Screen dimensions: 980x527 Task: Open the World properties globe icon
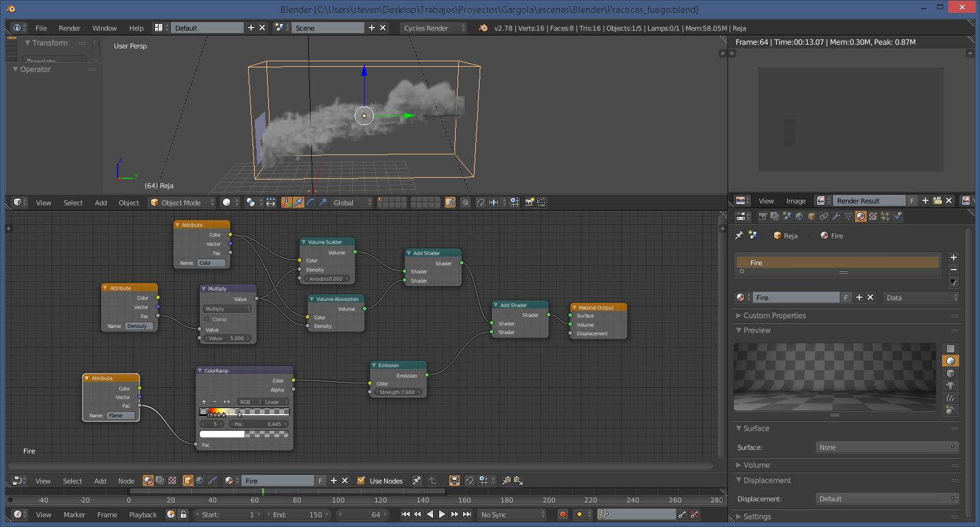tap(799, 216)
